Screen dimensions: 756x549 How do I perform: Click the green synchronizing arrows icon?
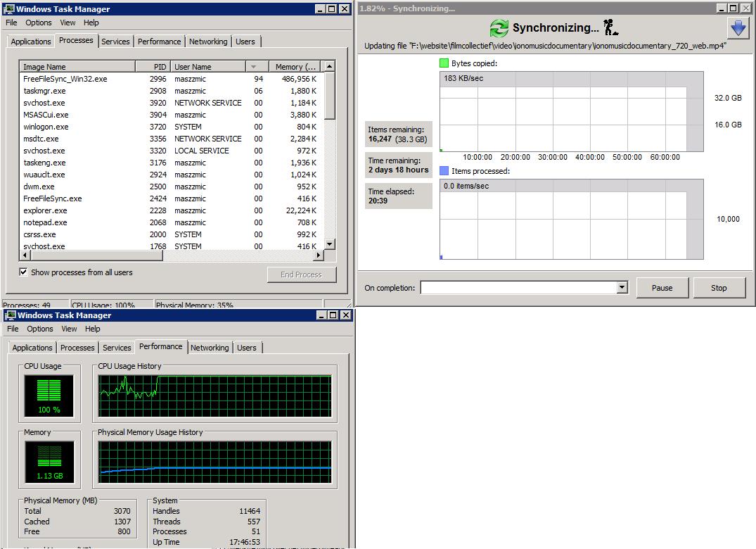click(499, 28)
